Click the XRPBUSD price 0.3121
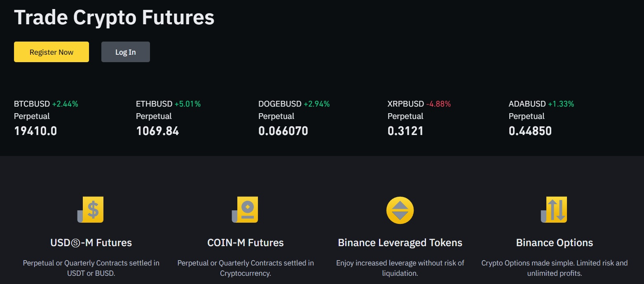Image resolution: width=644 pixels, height=284 pixels. pyautogui.click(x=405, y=131)
